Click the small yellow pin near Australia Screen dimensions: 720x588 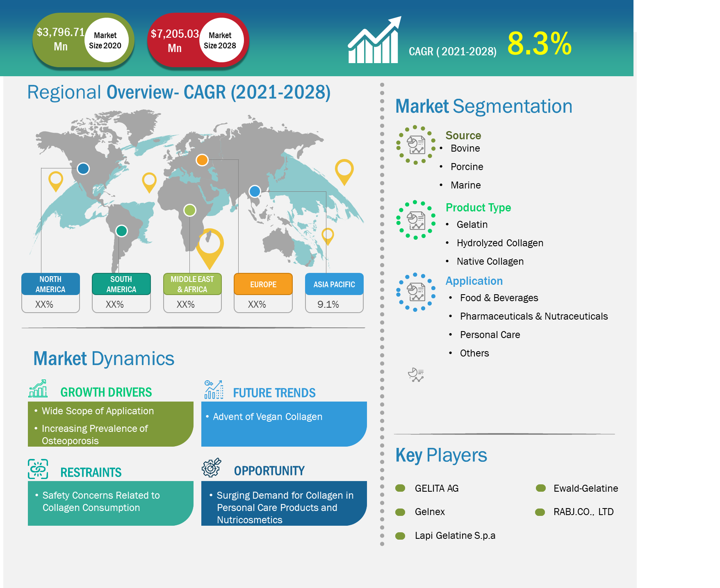(328, 236)
